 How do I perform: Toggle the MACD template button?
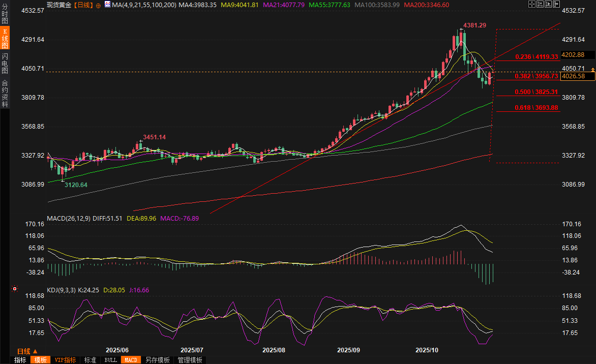point(131,360)
